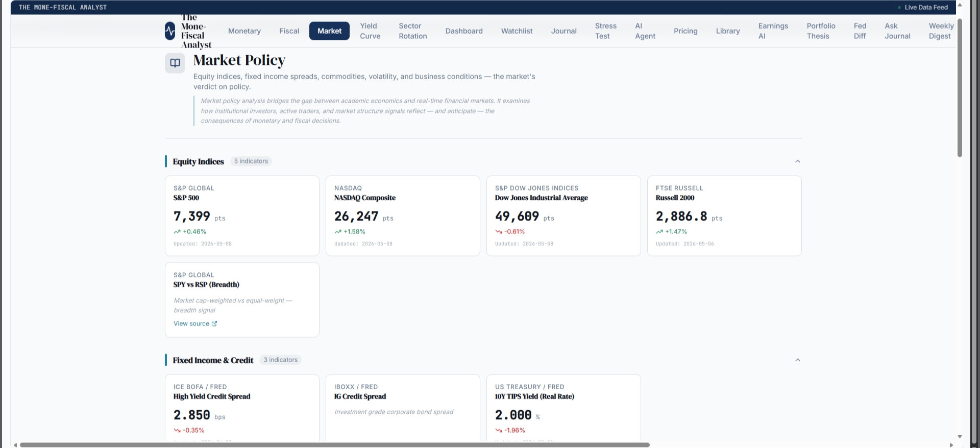Click the Equity Indices section heading
The height and width of the screenshot is (448, 980).
pyautogui.click(x=198, y=162)
